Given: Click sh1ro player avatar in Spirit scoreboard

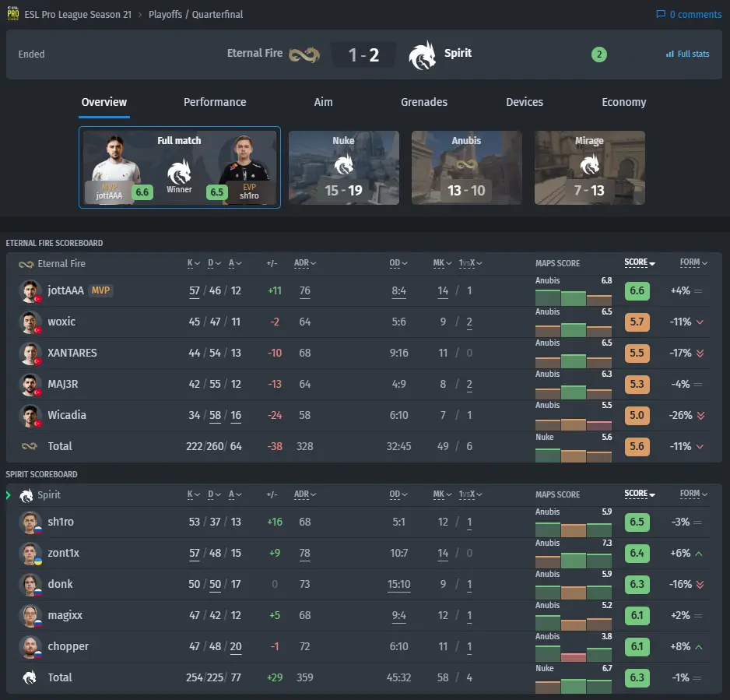Looking at the screenshot, I should (x=30, y=522).
